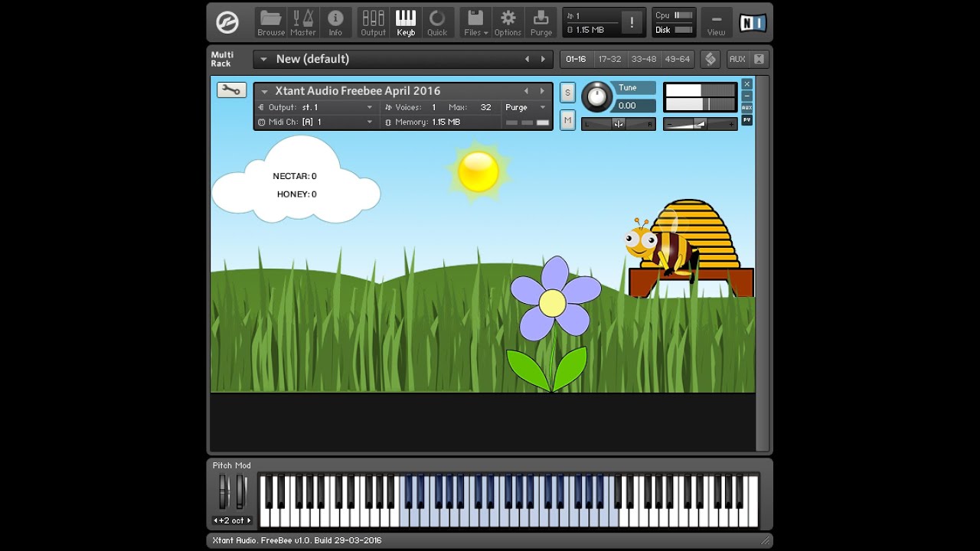Select rack page 17-32
The width and height of the screenshot is (980, 551).
[x=609, y=59]
